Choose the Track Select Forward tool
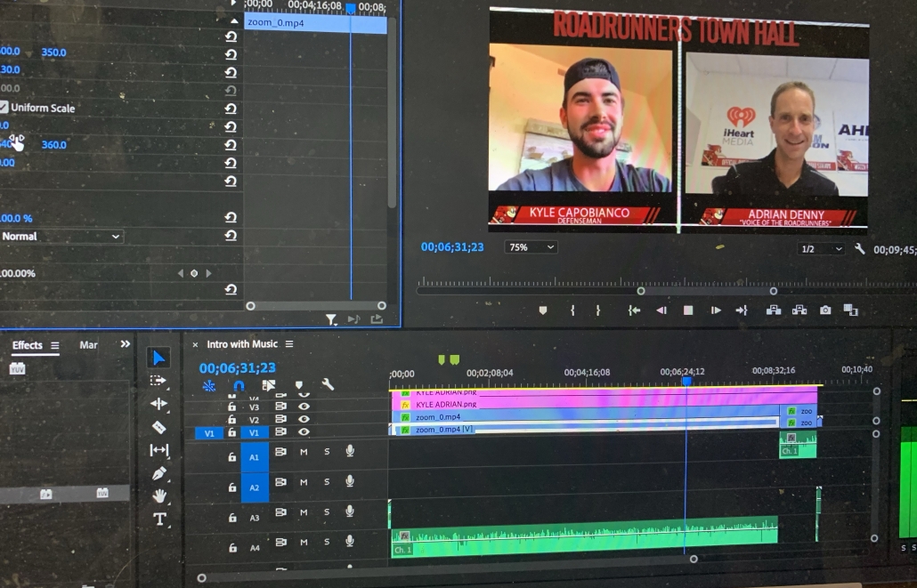This screenshot has width=917, height=588. coord(158,381)
